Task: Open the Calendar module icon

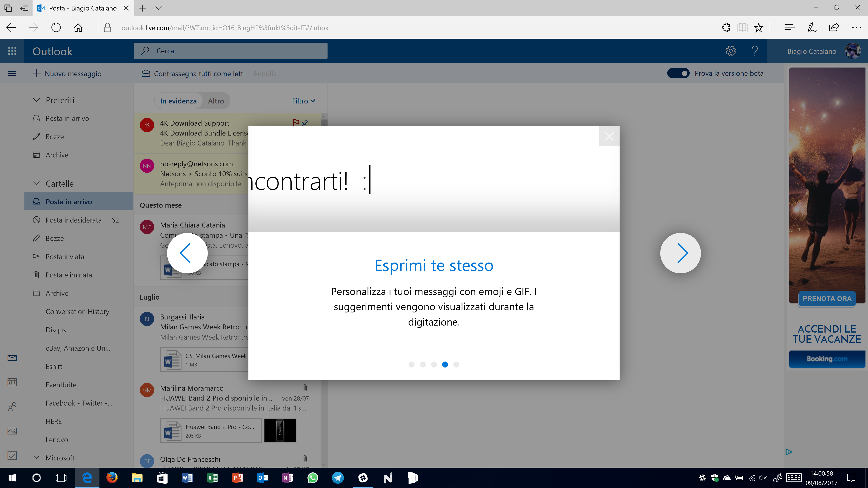Action: [x=12, y=382]
